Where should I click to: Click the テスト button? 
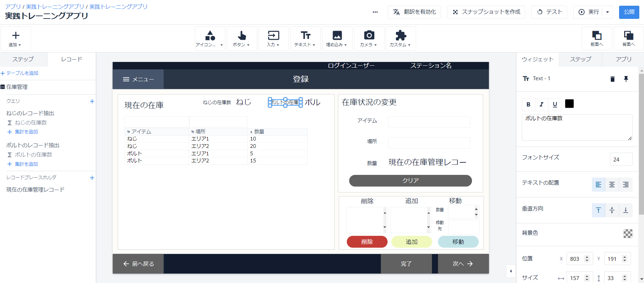549,12
